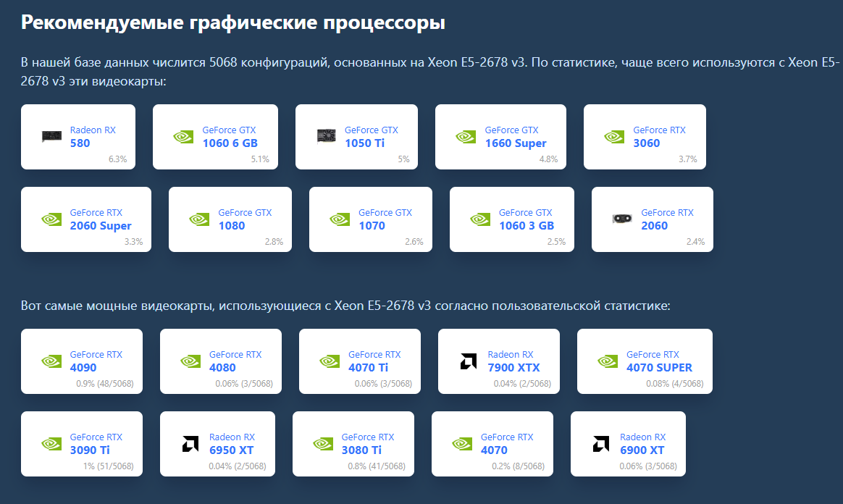Open the GeForce RTX 2060 Super link
The width and height of the screenshot is (843, 504).
click(101, 219)
